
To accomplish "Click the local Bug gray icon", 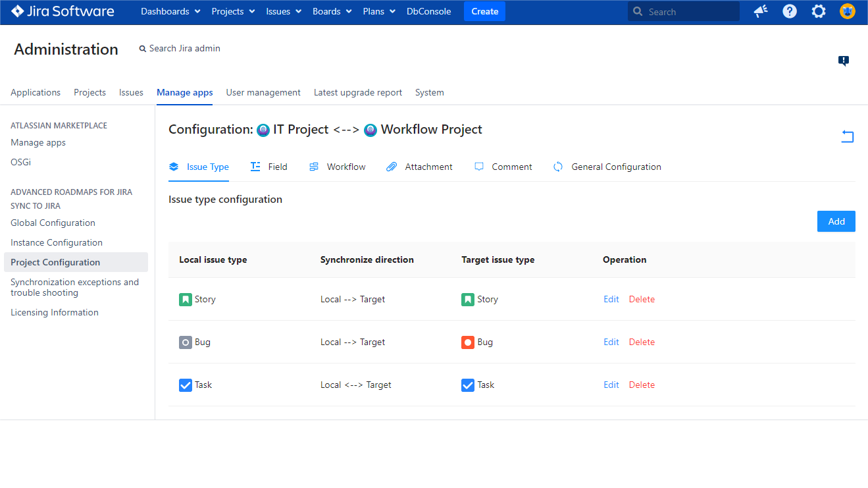I will pyautogui.click(x=186, y=342).
